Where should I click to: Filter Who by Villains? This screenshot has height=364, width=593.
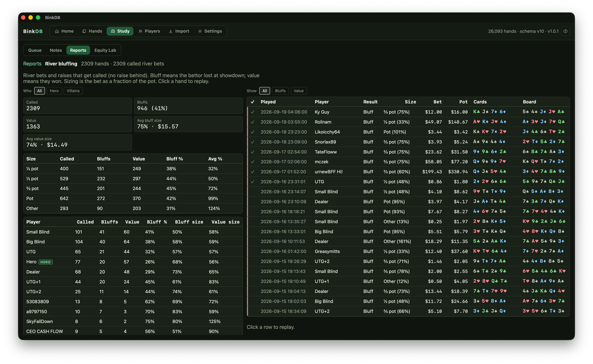73,91
